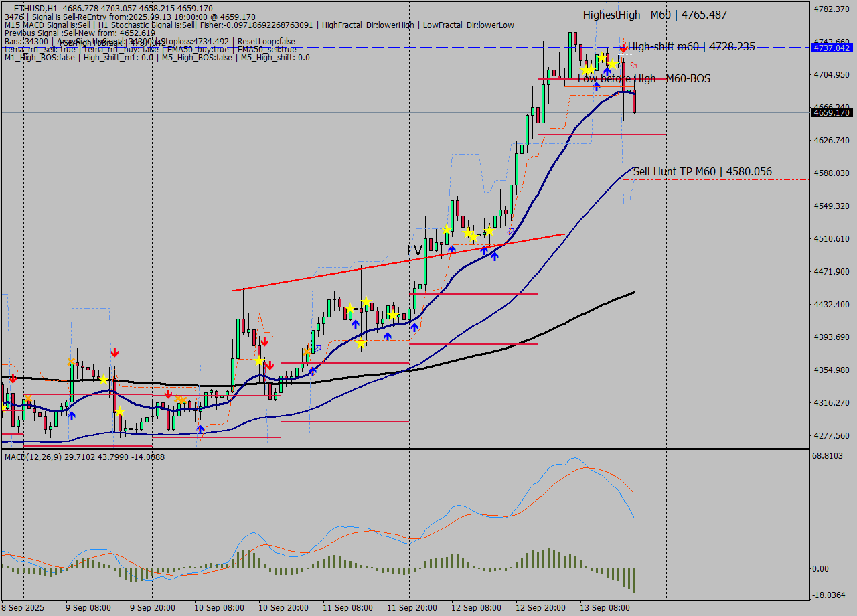This screenshot has height=616, width=857.
Task: Click a yellow star signal marker near the highs
Action: tap(603, 58)
